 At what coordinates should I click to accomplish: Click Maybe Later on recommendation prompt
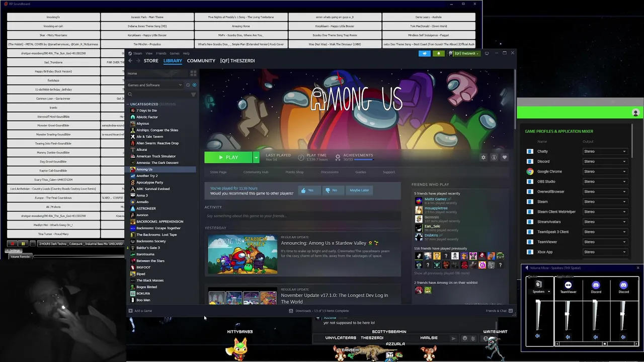coord(359,190)
